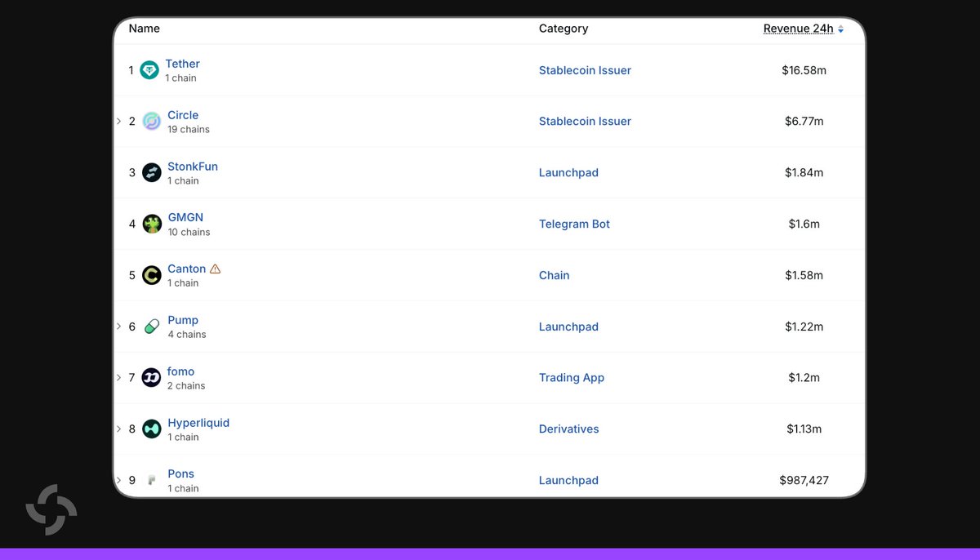Expand the Hyperliquid row chevron
This screenshot has height=560, width=980.
tap(119, 429)
